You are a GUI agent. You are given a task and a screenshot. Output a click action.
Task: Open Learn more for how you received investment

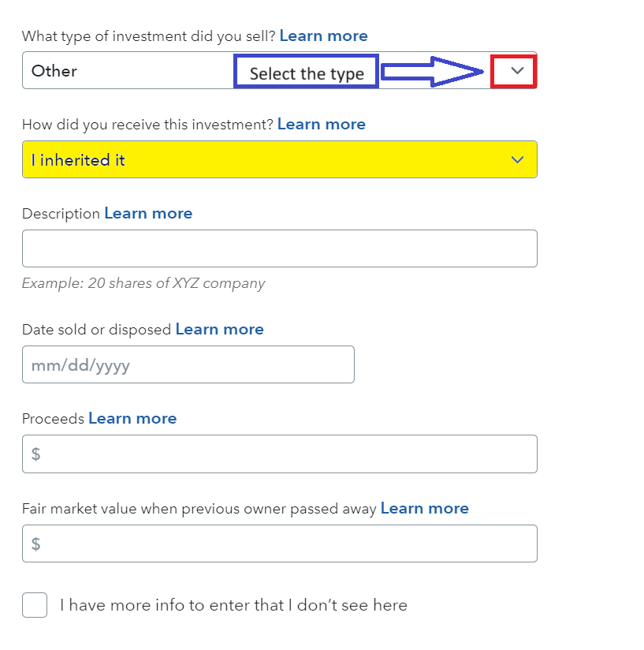click(321, 125)
